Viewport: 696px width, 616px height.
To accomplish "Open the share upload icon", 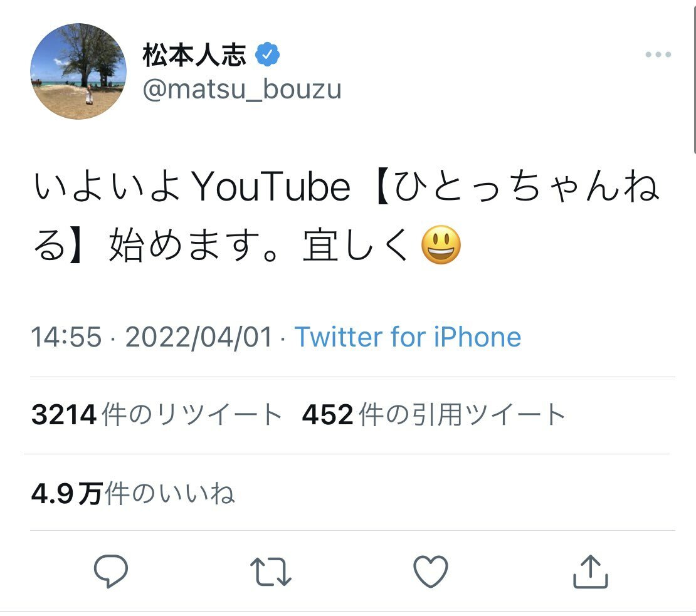I will pos(591,571).
